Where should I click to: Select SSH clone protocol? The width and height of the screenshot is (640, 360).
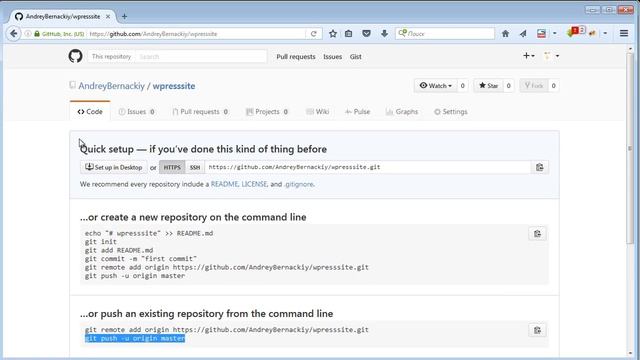point(195,167)
